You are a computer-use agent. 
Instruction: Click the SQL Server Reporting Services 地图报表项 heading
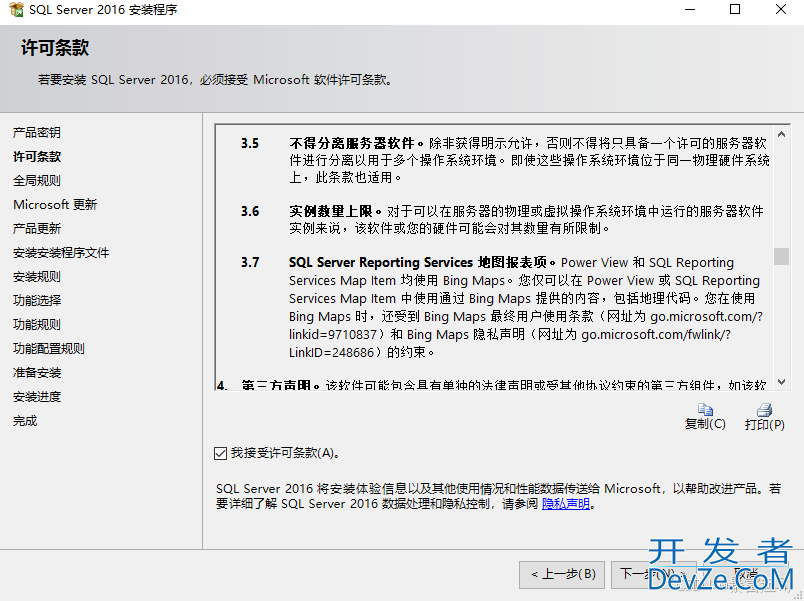click(421, 263)
